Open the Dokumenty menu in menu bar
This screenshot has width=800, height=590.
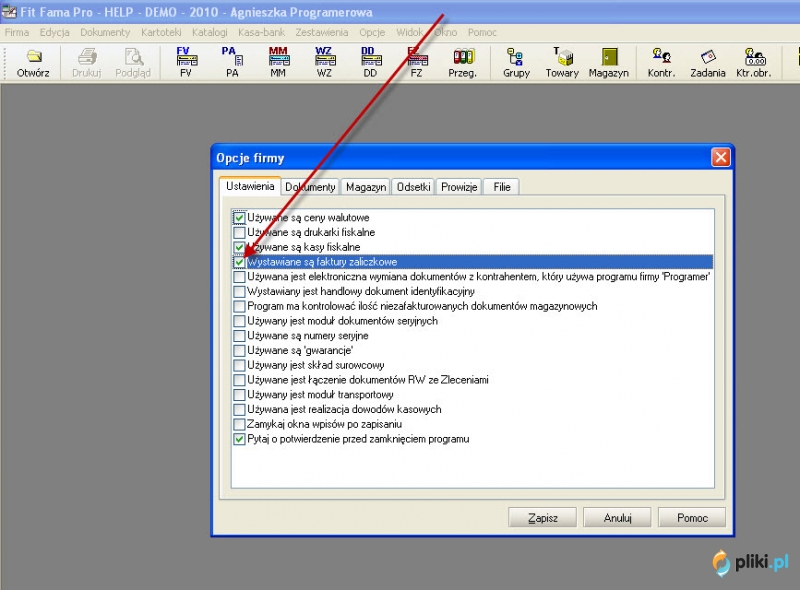pos(105,33)
